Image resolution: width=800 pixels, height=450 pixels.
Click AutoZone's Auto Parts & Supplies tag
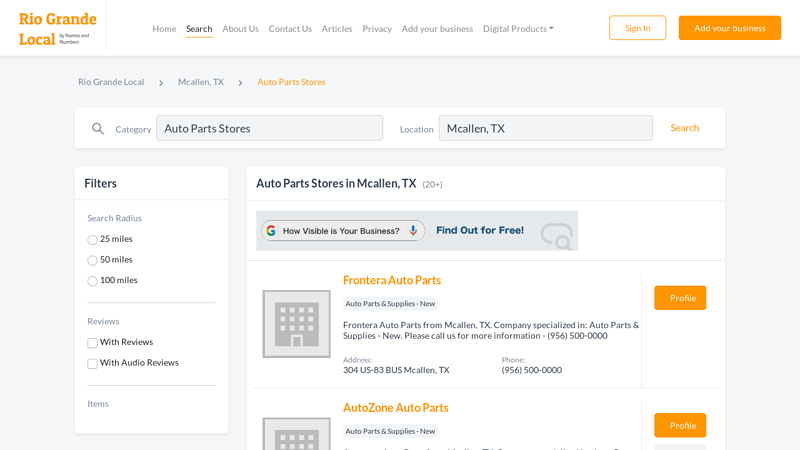click(390, 431)
